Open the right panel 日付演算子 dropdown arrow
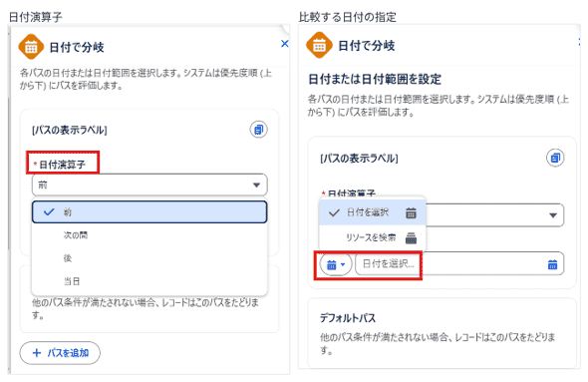 (553, 215)
